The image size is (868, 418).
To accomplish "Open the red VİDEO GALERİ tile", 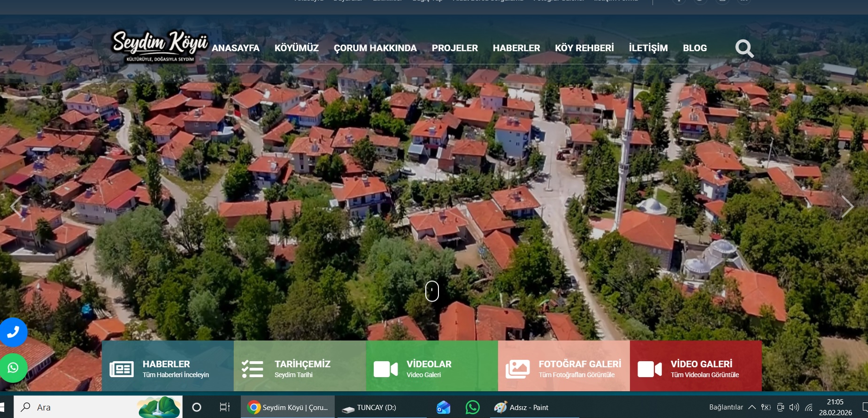I will [x=695, y=366].
